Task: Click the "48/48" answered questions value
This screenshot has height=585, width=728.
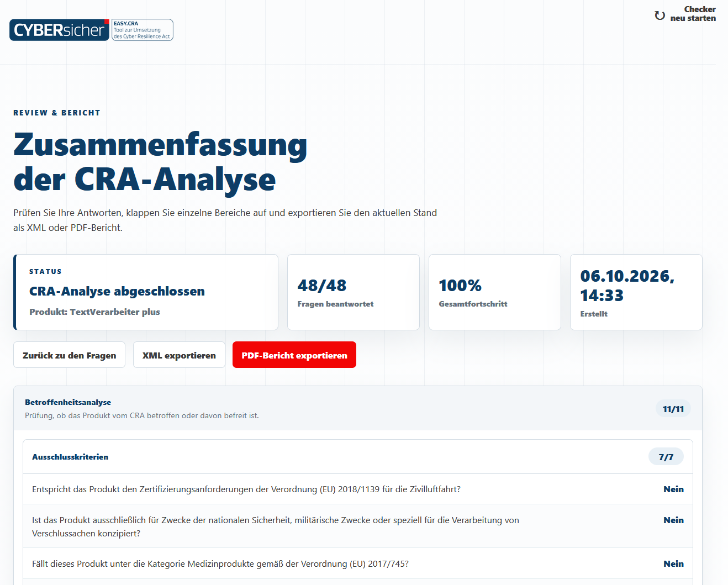Action: click(x=322, y=285)
